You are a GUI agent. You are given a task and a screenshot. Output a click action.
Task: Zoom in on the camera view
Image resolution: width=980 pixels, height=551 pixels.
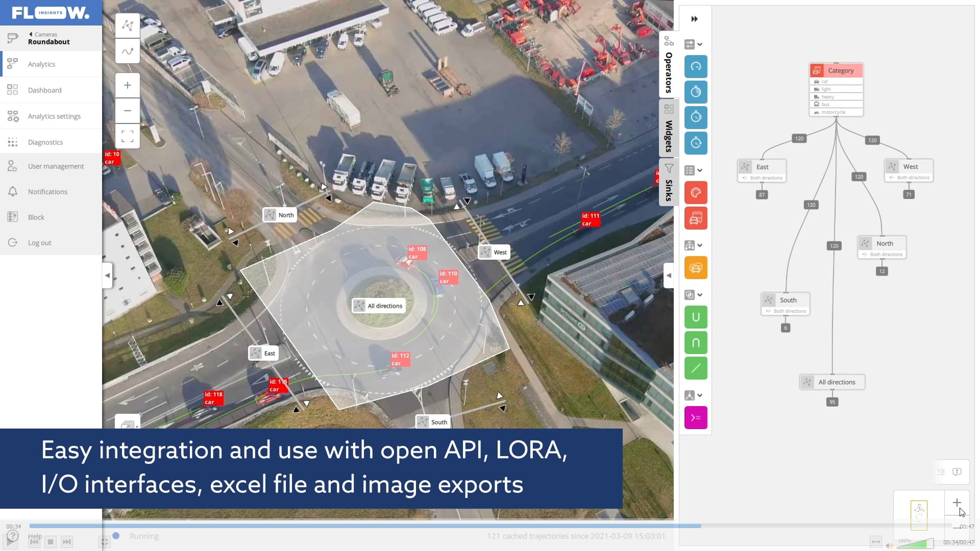coord(127,85)
